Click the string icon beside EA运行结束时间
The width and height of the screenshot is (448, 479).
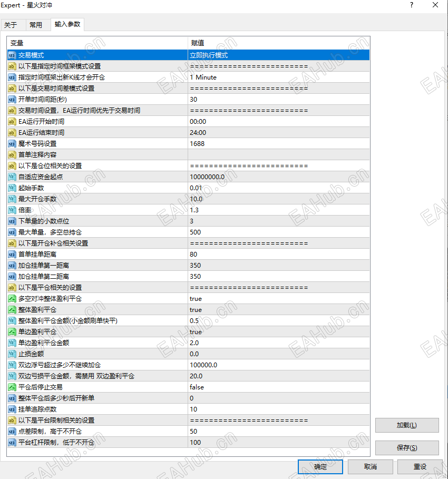click(x=12, y=133)
